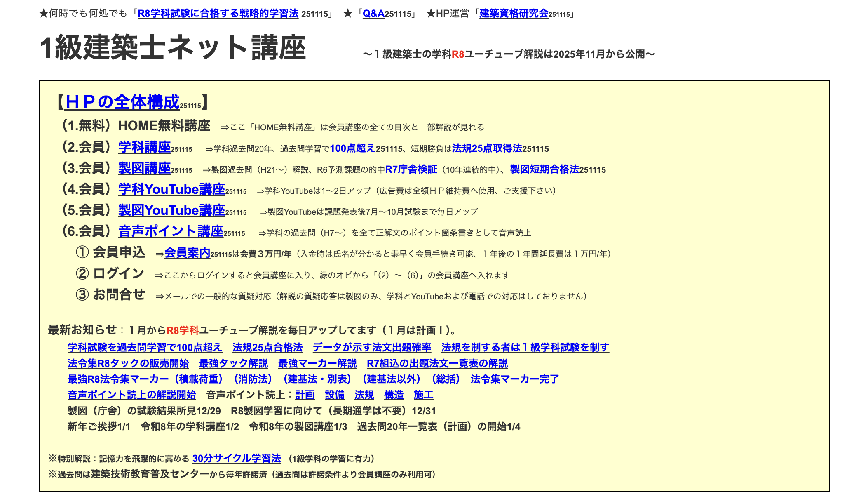Open the 会員案内 membership information
Image resolution: width=868 pixels, height=499 pixels.
pos(188,254)
